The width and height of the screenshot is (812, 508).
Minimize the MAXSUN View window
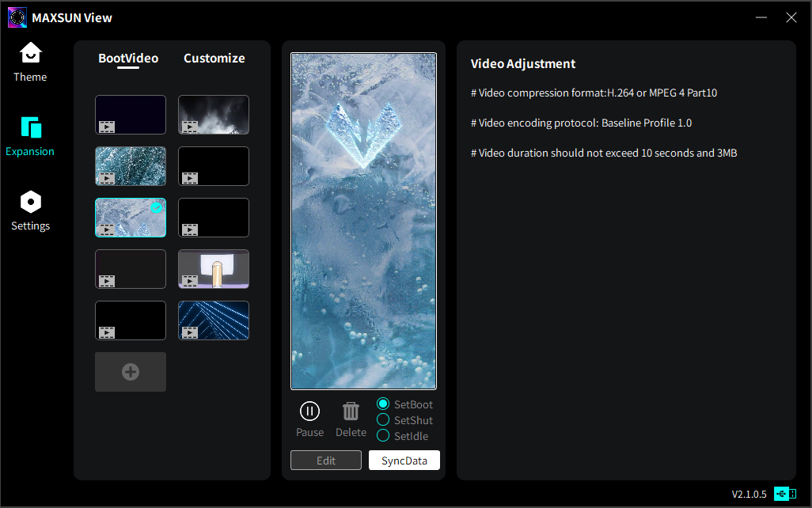761,17
